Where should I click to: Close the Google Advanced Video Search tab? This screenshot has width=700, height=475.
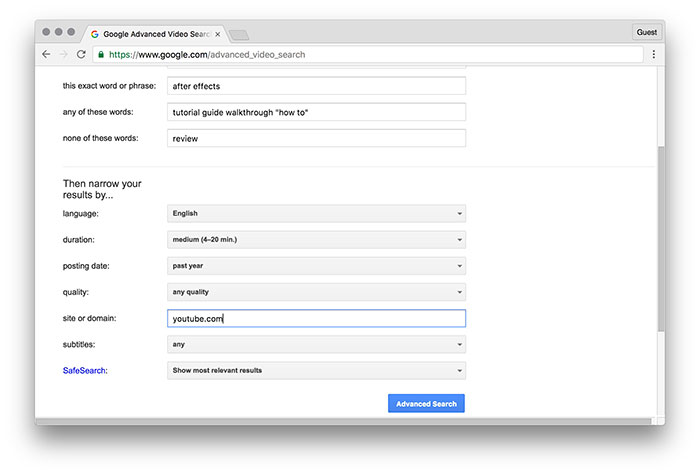pyautogui.click(x=218, y=33)
